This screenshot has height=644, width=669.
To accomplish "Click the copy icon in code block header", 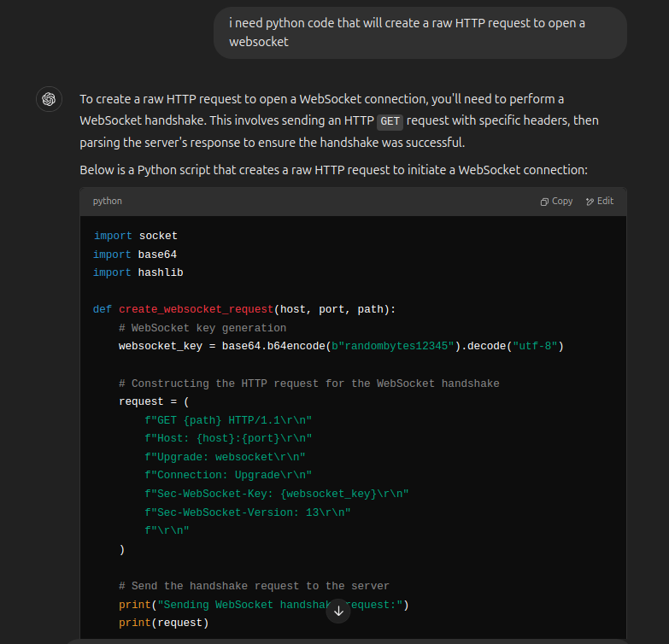I will tap(544, 202).
